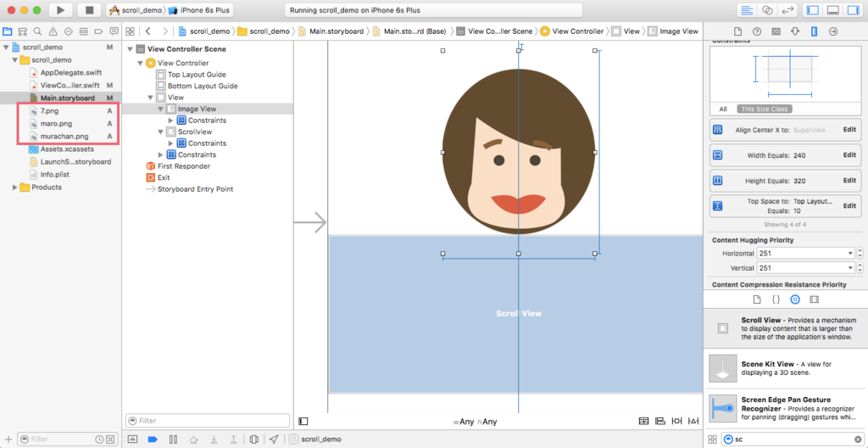Add a new file with plus button
Image resolution: width=868 pixels, height=448 pixels.
8,440
